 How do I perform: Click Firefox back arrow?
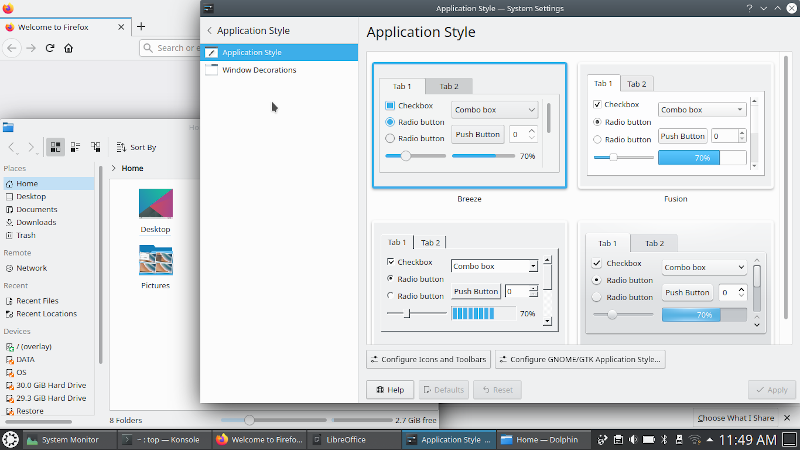(x=12, y=48)
